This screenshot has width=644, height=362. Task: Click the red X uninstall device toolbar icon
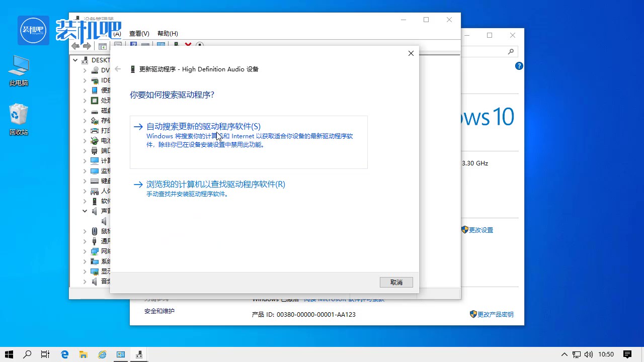pos(188,46)
